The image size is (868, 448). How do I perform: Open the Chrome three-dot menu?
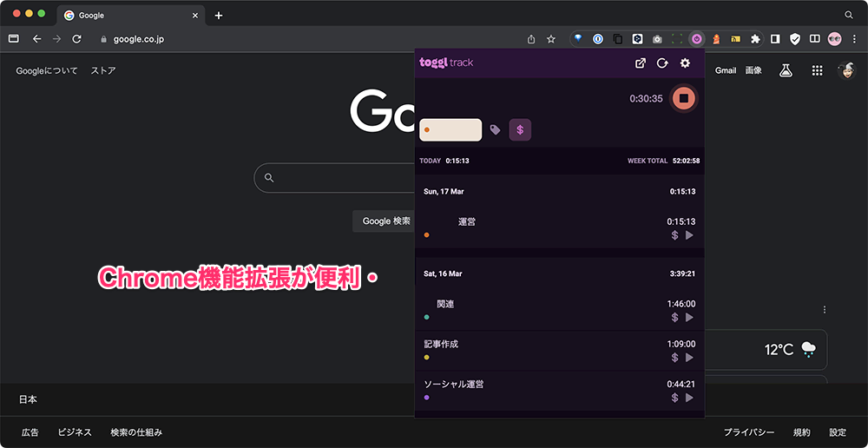tap(853, 39)
